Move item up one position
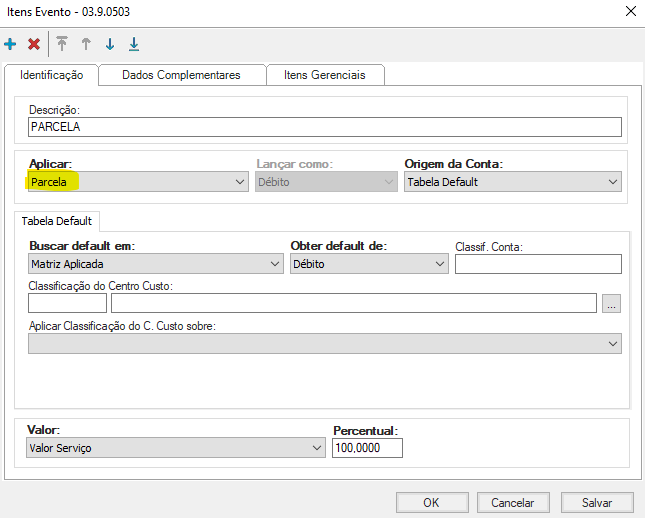 tap(86, 44)
